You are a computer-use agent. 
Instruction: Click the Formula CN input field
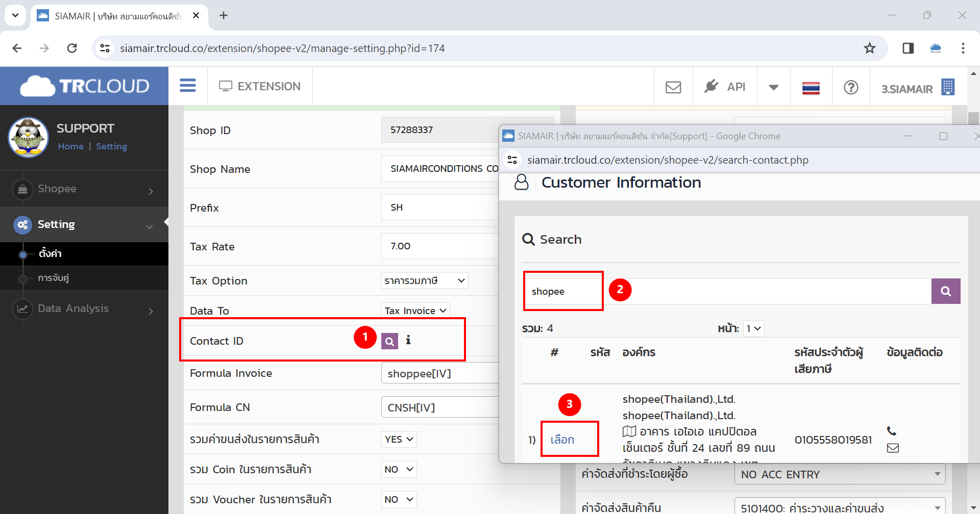click(440, 407)
